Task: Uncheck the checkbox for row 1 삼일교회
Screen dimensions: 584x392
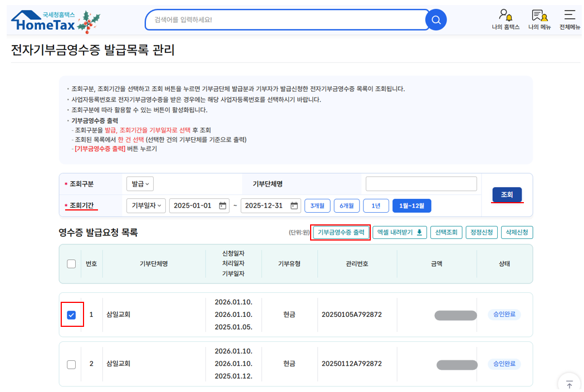Action: pyautogui.click(x=71, y=314)
